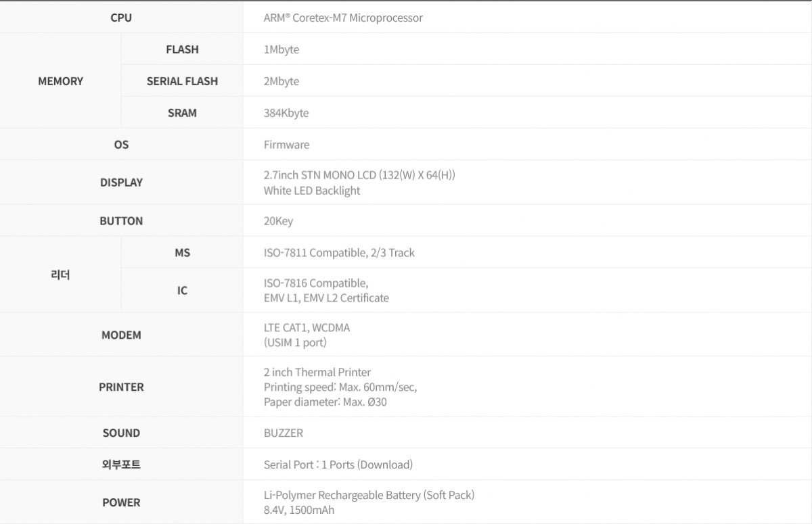Image resolution: width=812 pixels, height=524 pixels.
Task: Click the ISO-7816 Compatible text
Action: (316, 283)
